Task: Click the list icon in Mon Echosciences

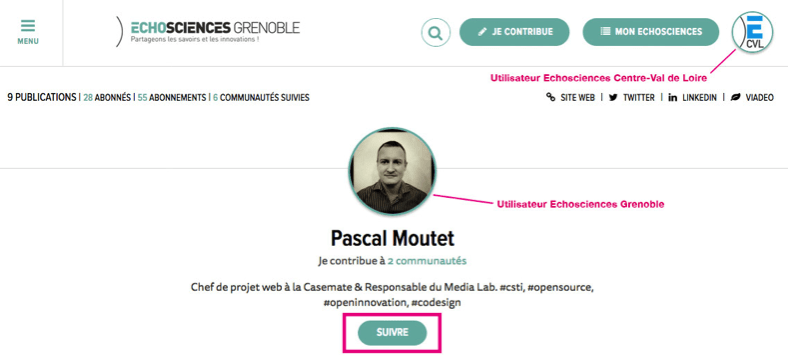Action: [605, 32]
